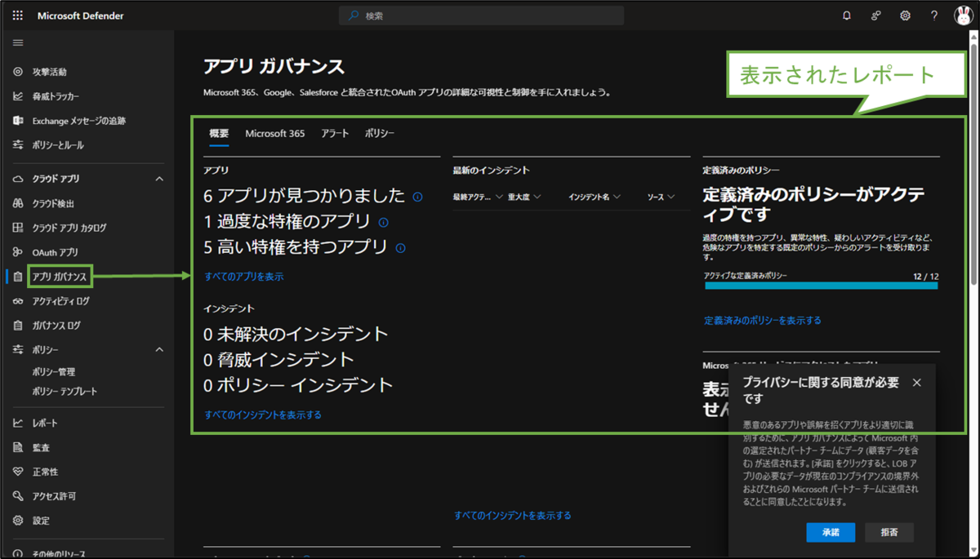Click the 承諾 button in privacy dialog

pyautogui.click(x=831, y=532)
